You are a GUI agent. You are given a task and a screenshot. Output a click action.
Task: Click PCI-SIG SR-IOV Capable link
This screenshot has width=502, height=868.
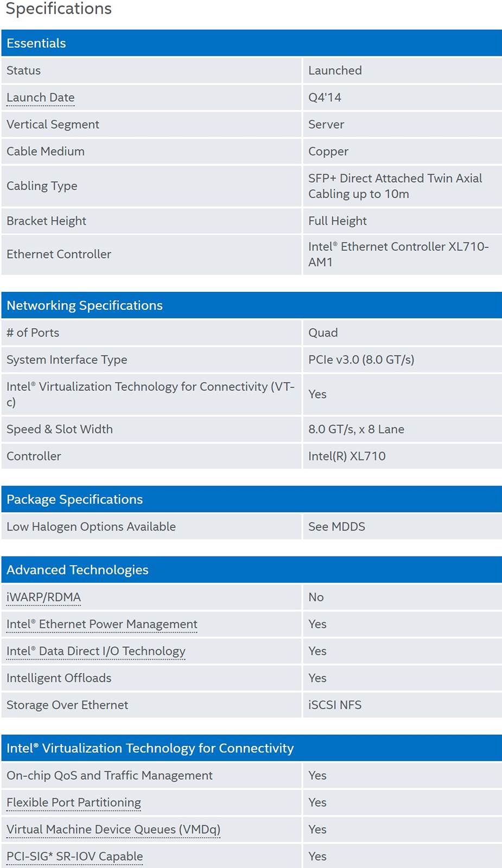tap(75, 857)
